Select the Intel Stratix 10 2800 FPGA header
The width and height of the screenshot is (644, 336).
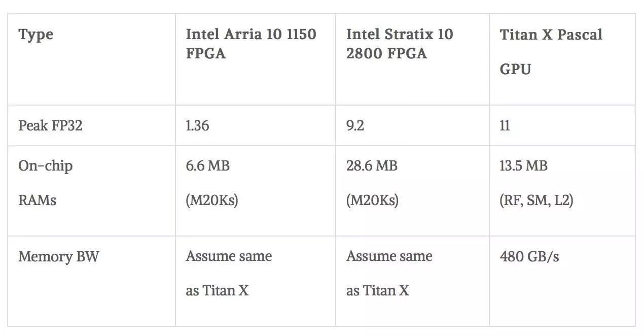pyautogui.click(x=400, y=44)
